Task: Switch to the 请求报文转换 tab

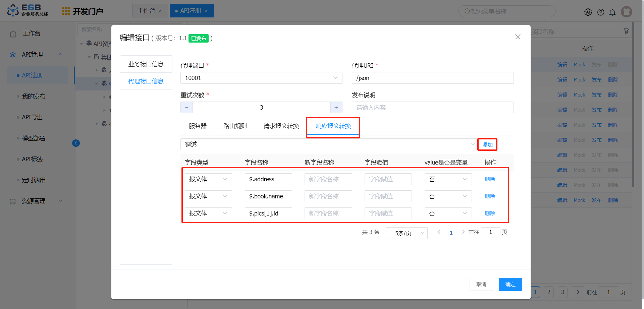Action: (281, 126)
